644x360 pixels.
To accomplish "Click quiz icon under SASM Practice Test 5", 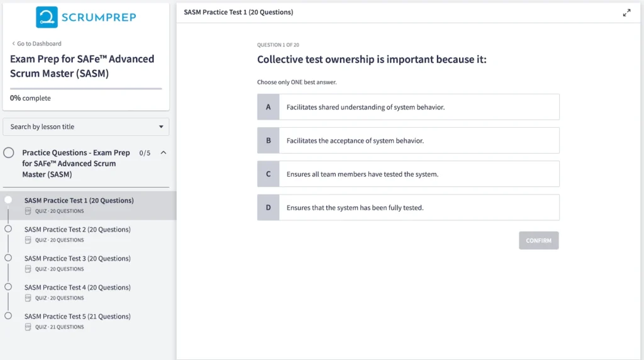I will (x=28, y=327).
